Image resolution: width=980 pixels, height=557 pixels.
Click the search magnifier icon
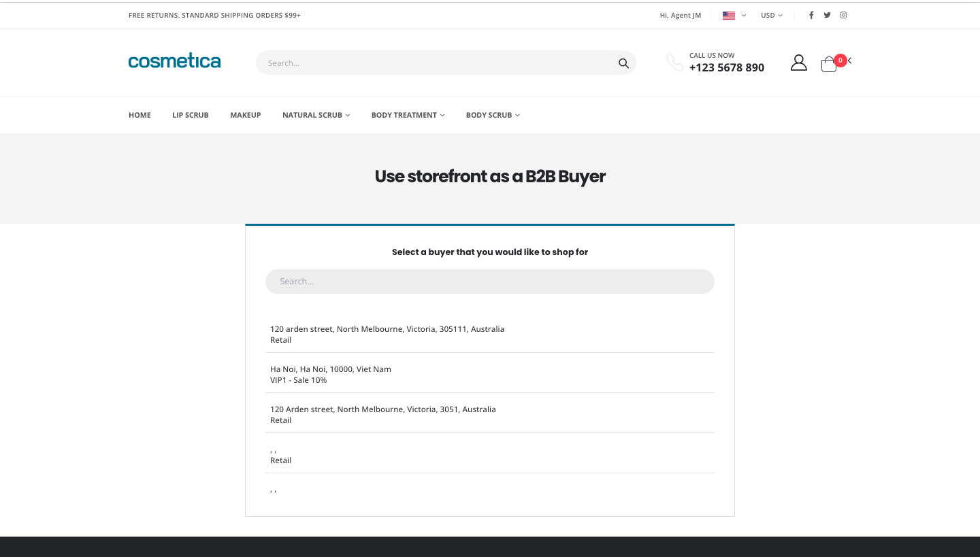pos(623,63)
